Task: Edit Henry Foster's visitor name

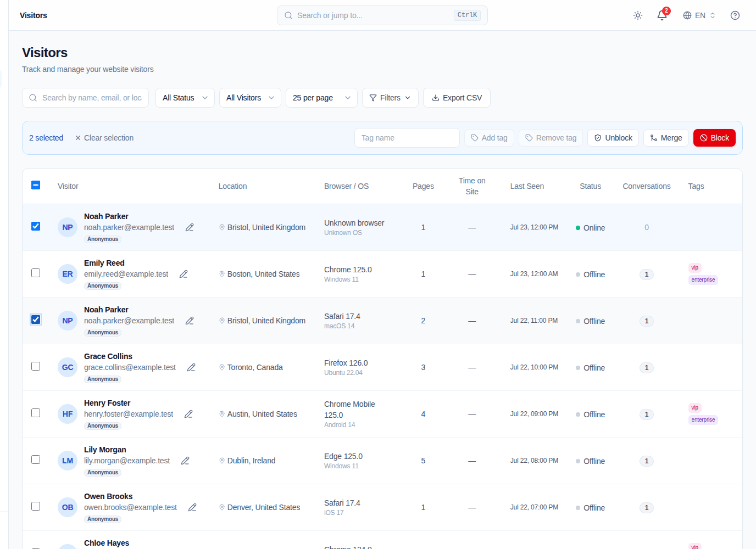Action: point(188,414)
